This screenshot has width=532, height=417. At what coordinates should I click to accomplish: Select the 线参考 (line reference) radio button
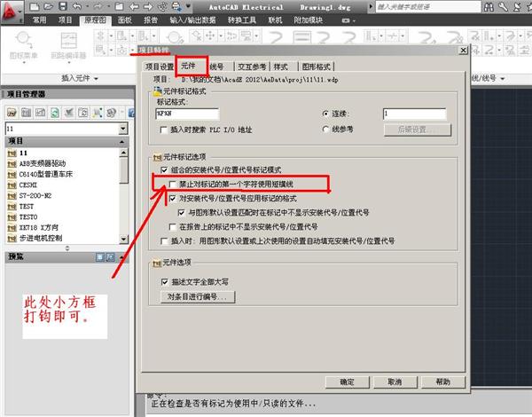click(325, 129)
